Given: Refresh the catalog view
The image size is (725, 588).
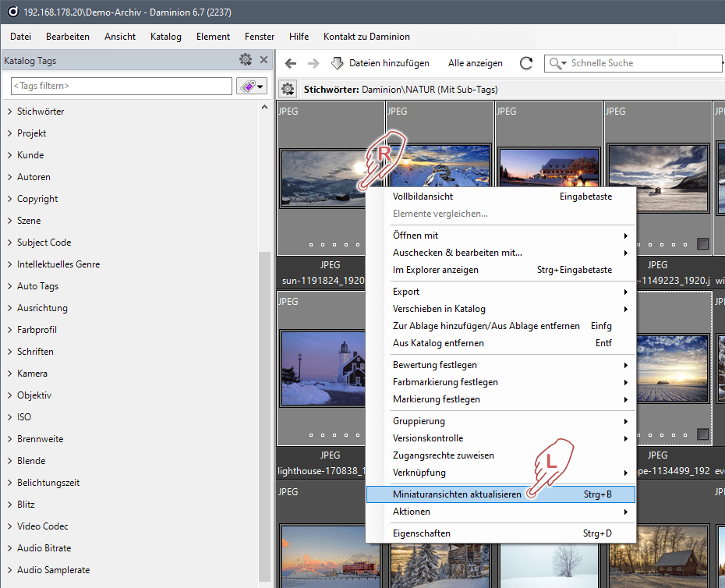Looking at the screenshot, I should pyautogui.click(x=526, y=63).
